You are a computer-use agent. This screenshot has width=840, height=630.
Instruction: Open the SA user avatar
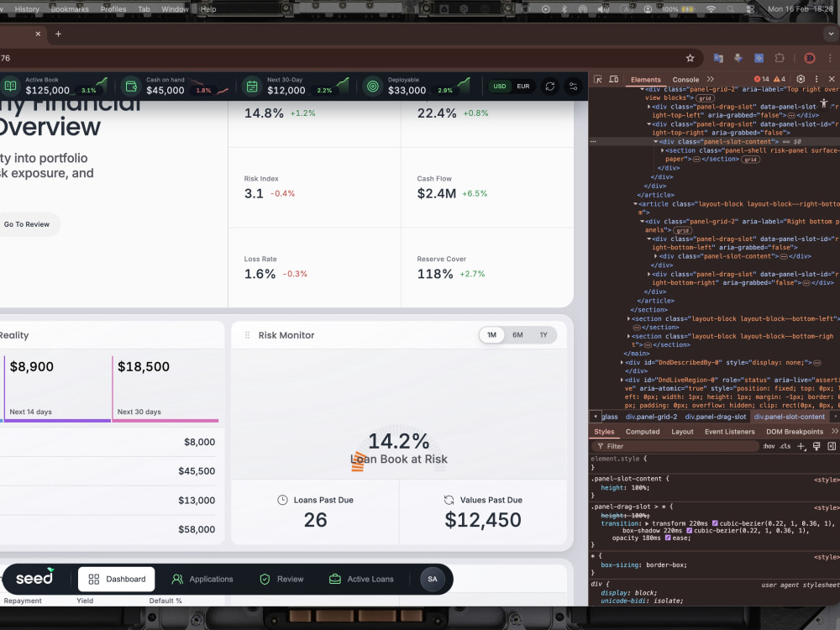click(433, 579)
